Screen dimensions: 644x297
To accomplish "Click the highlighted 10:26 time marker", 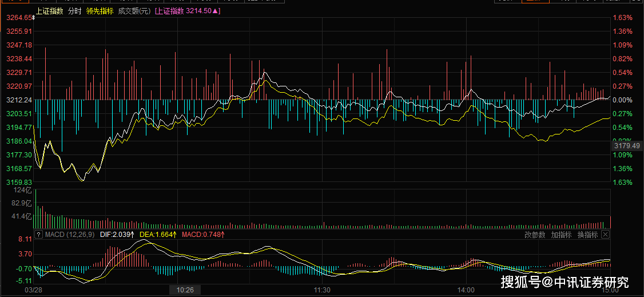I will pyautogui.click(x=185, y=290).
